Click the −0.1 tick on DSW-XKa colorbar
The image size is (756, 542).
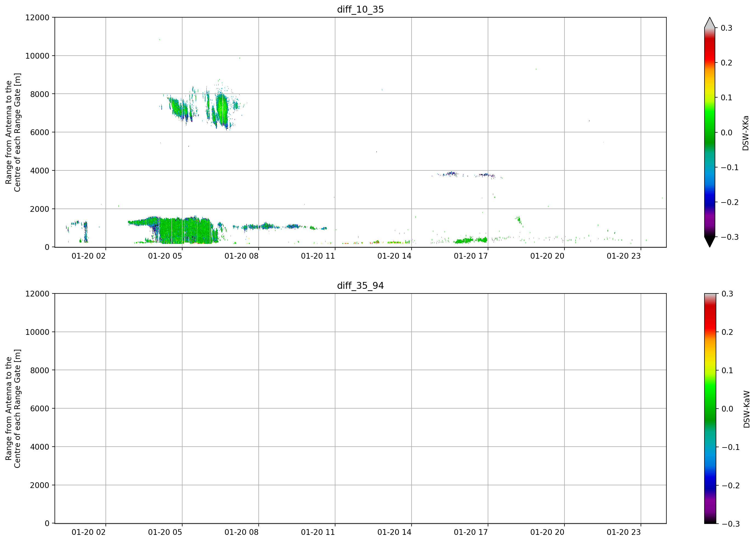click(x=729, y=168)
